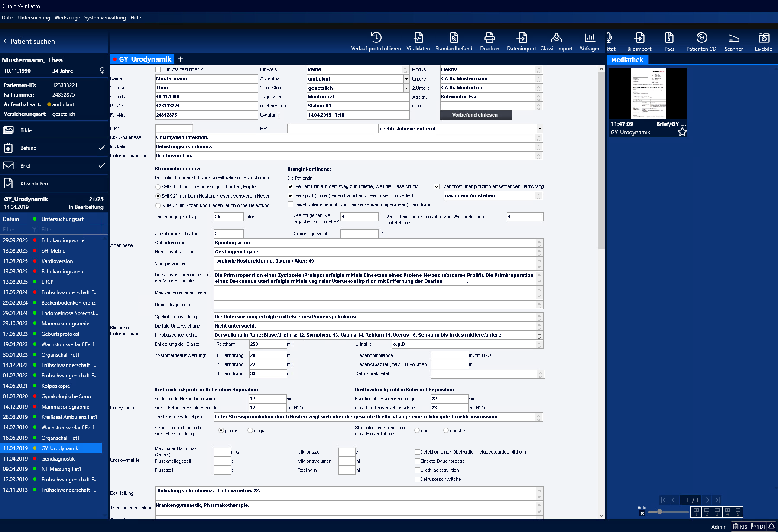Adjust the Auto thumbnail size slider
778x532 pixels.
tap(660, 512)
